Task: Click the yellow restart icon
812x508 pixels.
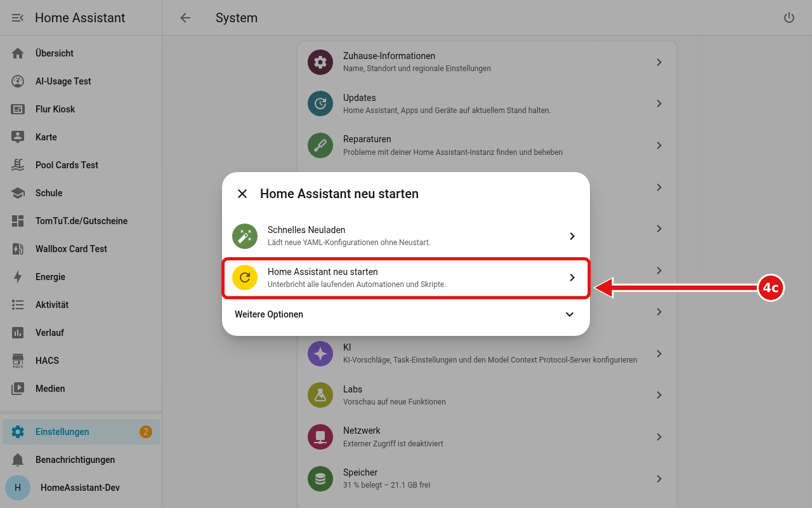Action: tap(245, 277)
